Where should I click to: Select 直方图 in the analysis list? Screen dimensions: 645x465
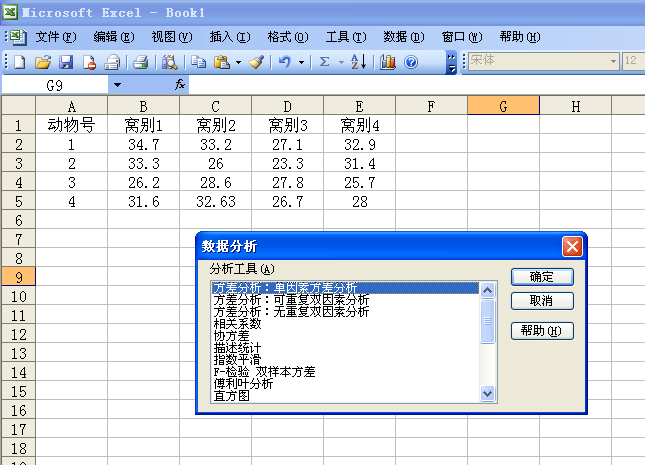(x=345, y=396)
